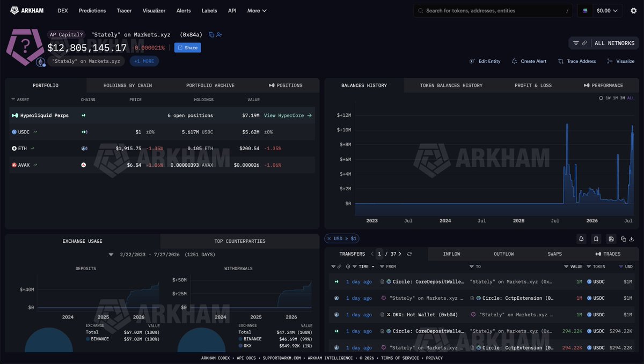Viewport: 644px width, 364px height.
Task: Click the entity question-mark avatar
Action: (25, 47)
